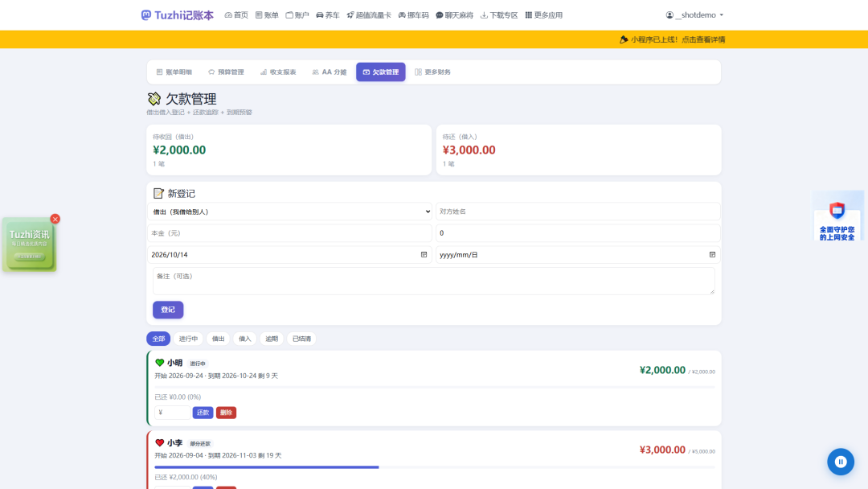
Task: Click the 待还 ¥3,000.00 summary card
Action: coord(579,150)
